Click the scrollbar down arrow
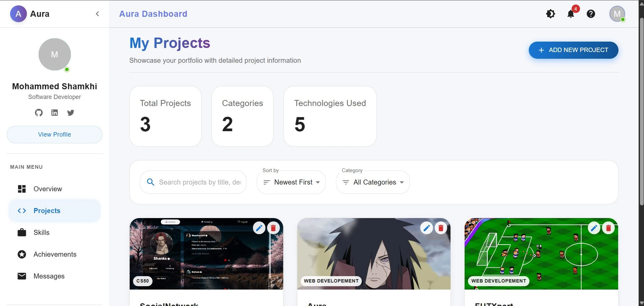 click(641, 303)
